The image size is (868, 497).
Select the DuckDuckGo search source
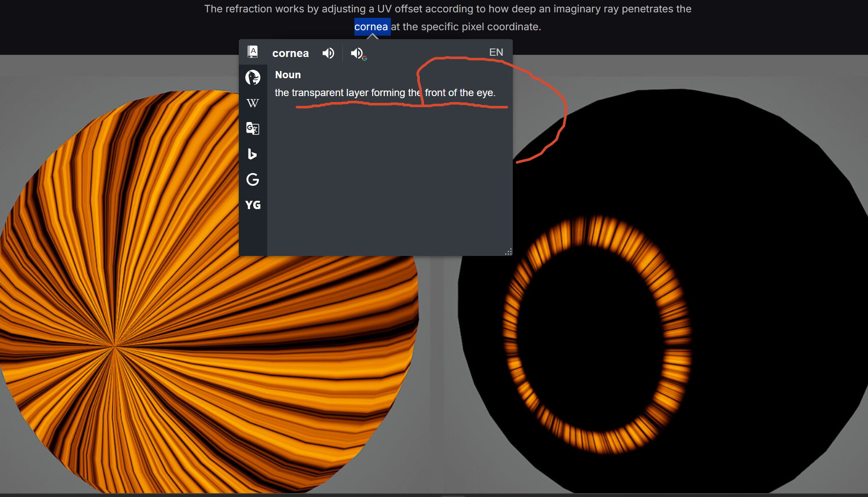[253, 77]
